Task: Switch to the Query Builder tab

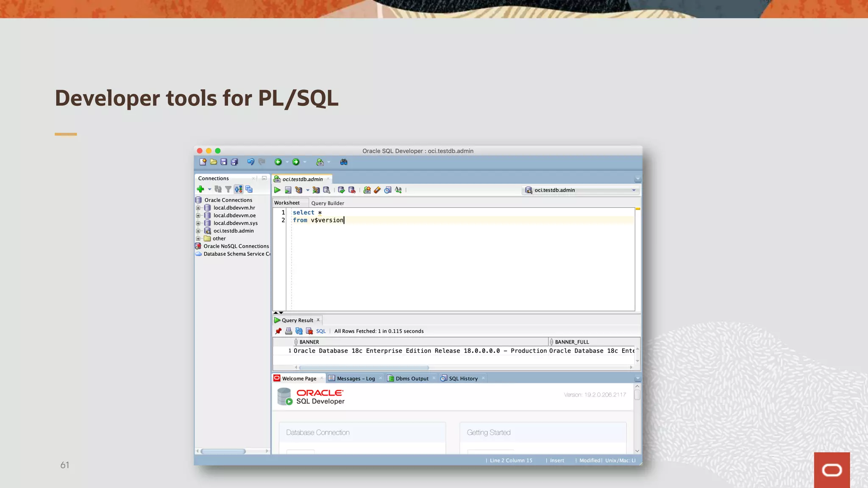Action: tap(328, 203)
